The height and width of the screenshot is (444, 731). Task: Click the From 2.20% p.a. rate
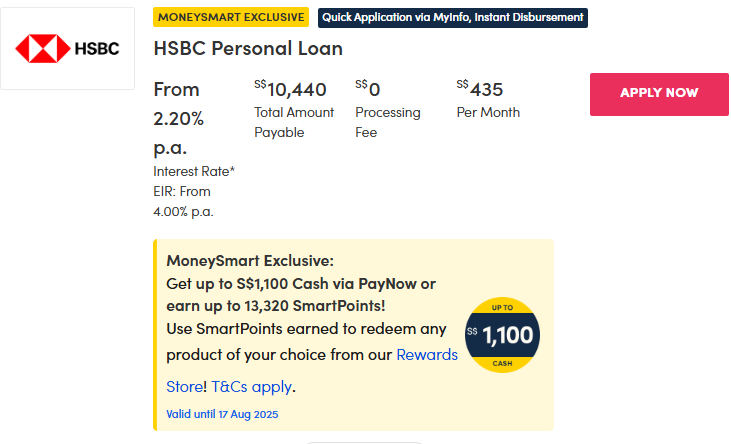point(178,118)
